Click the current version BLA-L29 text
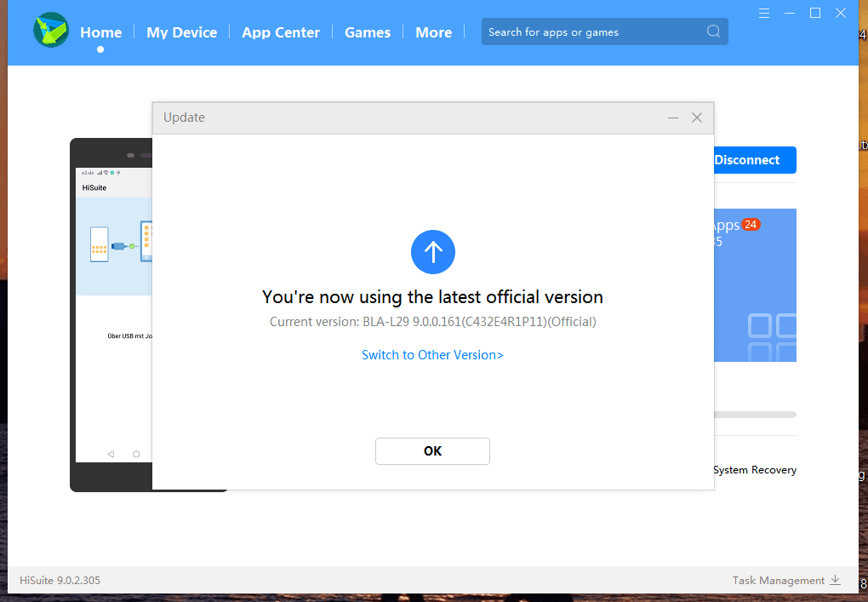Viewport: 868px width, 602px height. [433, 322]
